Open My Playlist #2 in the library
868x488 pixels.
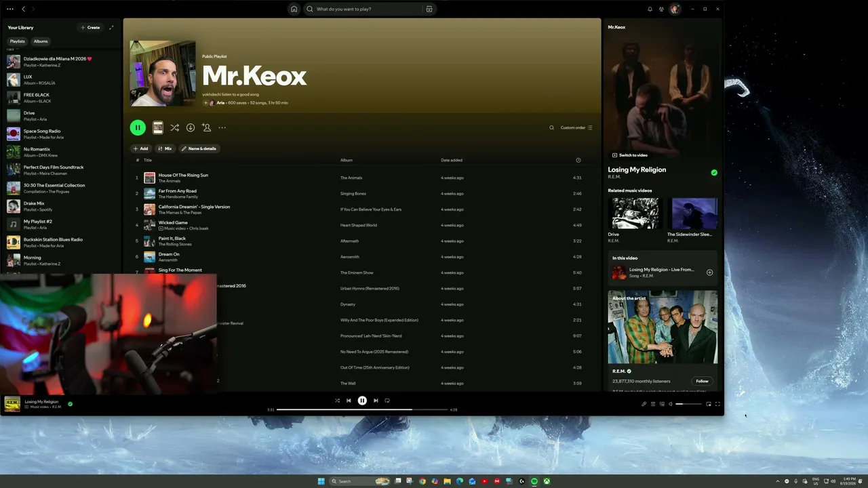coord(61,224)
